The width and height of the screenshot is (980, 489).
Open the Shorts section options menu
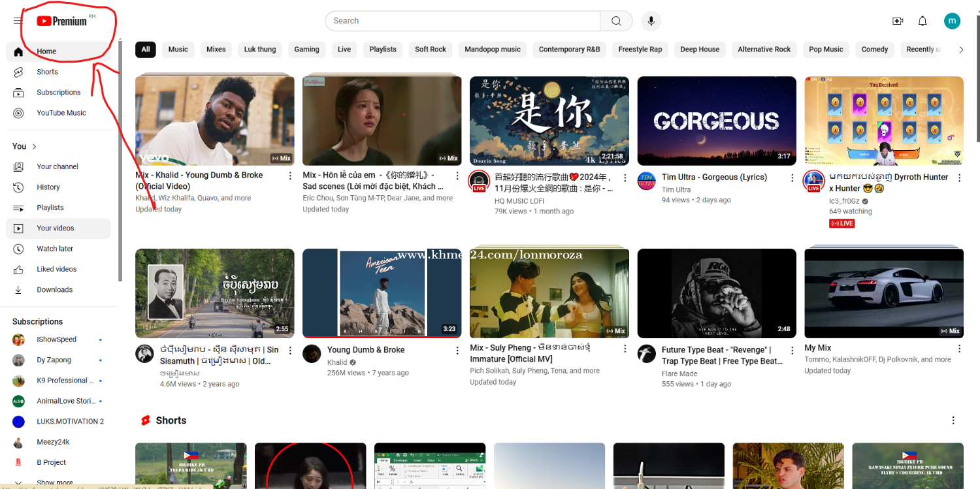[953, 420]
